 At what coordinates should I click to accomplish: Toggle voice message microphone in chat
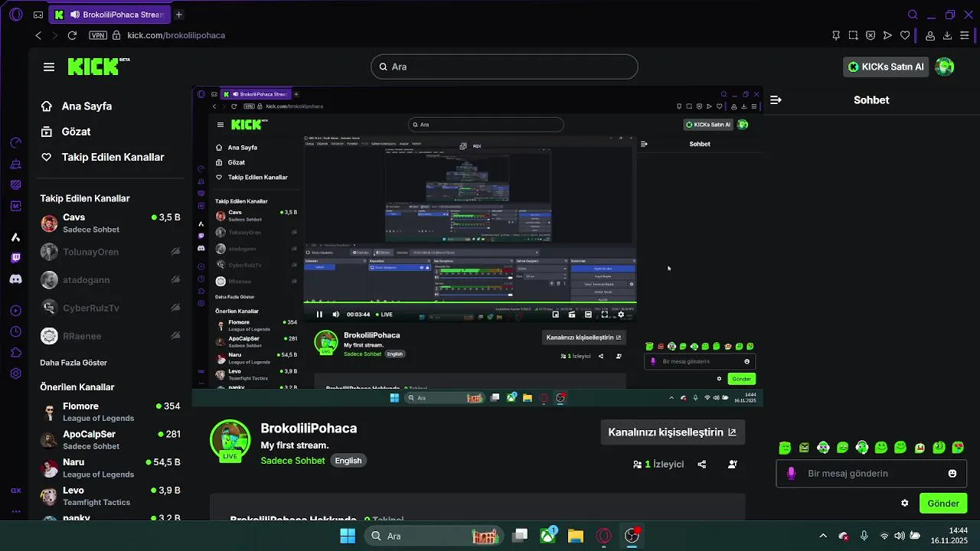coord(792,474)
